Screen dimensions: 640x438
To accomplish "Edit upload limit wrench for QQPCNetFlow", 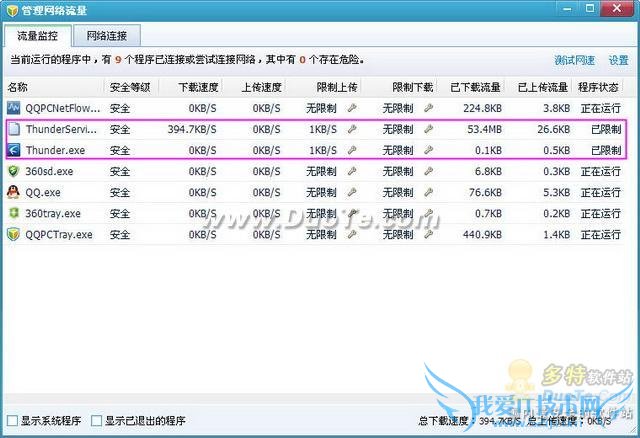I will coord(352,108).
